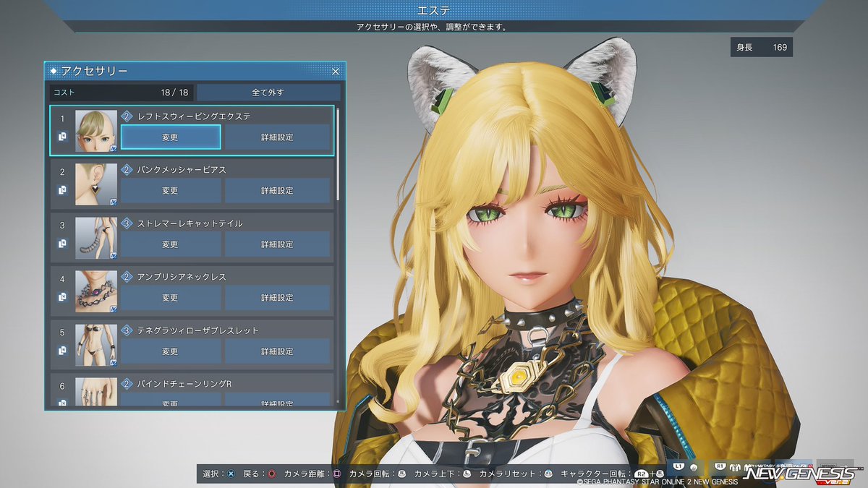Click the copy icon in accessory slot 5
Image resolution: width=868 pixels, height=488 pixels.
point(62,351)
